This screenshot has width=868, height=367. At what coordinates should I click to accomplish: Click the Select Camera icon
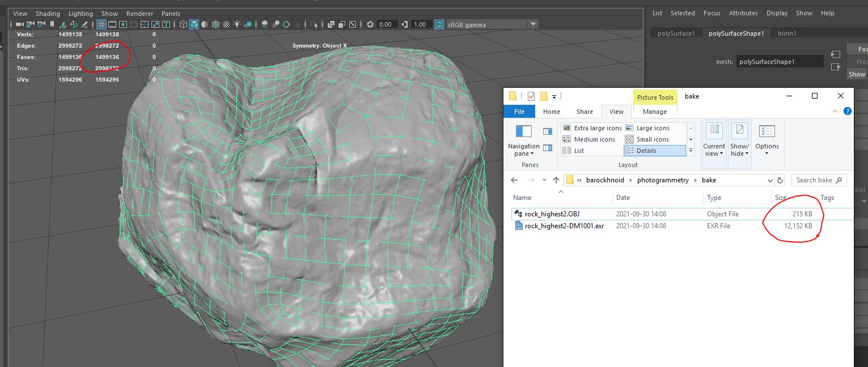tap(20, 24)
